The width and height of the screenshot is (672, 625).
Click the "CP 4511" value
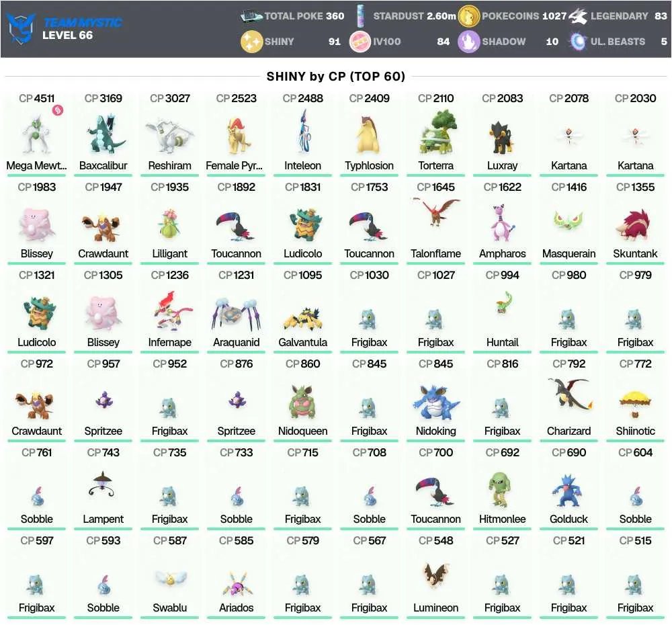pyautogui.click(x=36, y=98)
